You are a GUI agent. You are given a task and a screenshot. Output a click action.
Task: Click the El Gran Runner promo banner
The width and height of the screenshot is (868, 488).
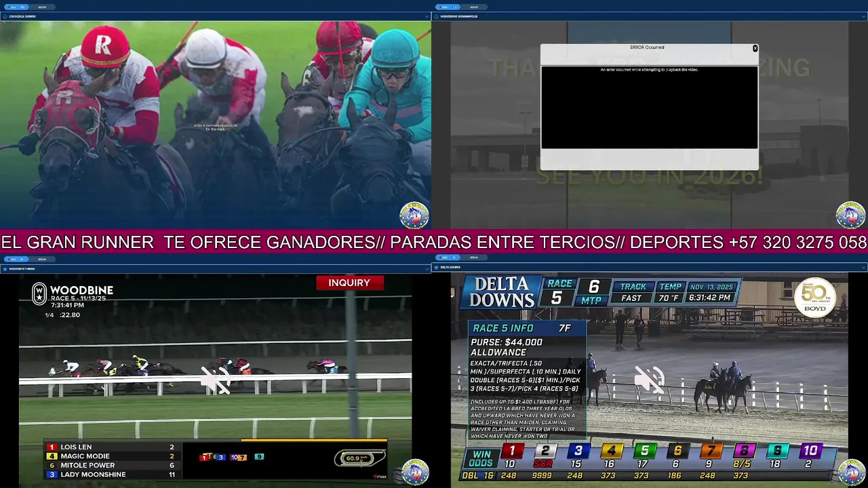(434, 243)
